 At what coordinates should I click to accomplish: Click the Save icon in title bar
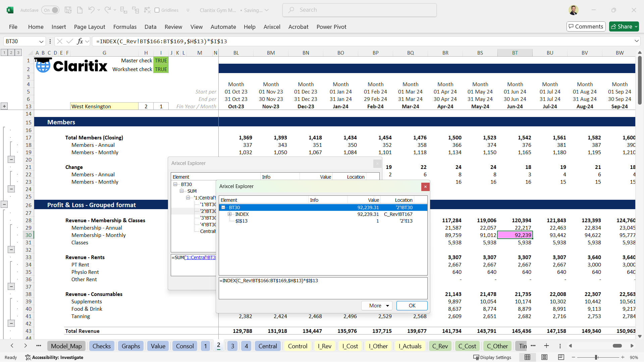(x=68, y=10)
